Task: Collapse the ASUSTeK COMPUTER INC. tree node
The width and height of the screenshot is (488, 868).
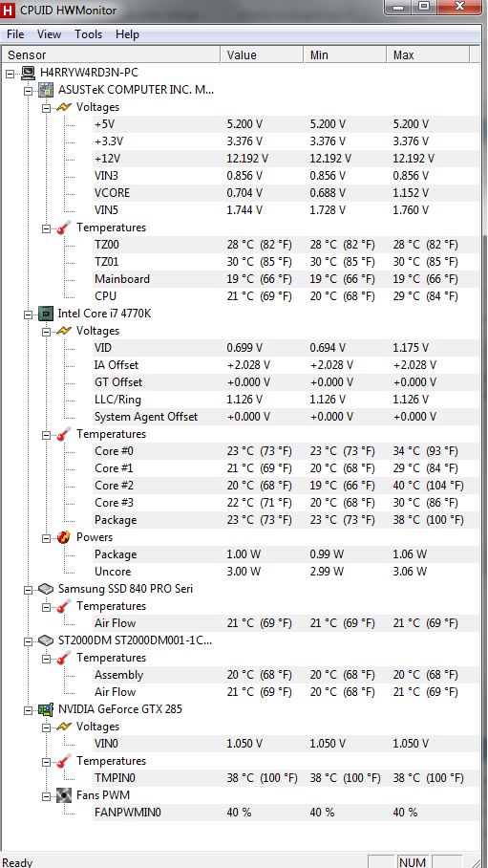Action: point(29,90)
